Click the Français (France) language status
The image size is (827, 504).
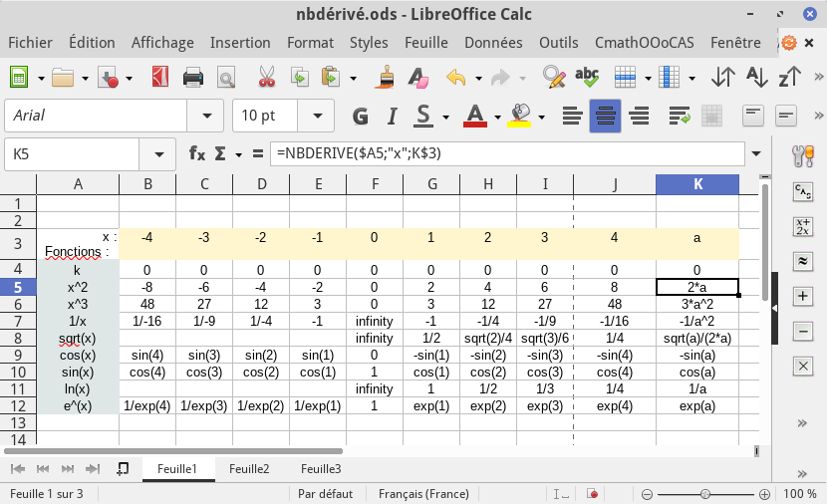point(423,493)
